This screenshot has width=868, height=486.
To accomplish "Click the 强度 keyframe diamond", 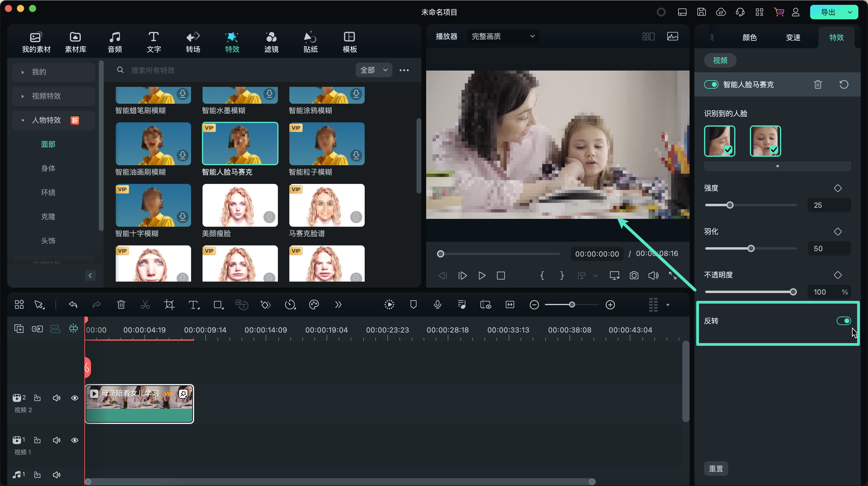I will [x=838, y=188].
